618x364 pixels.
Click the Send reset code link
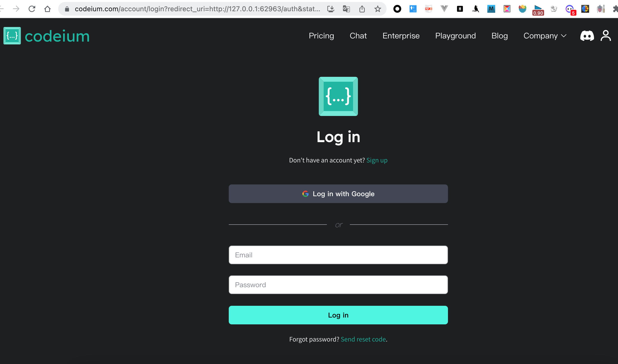click(363, 339)
